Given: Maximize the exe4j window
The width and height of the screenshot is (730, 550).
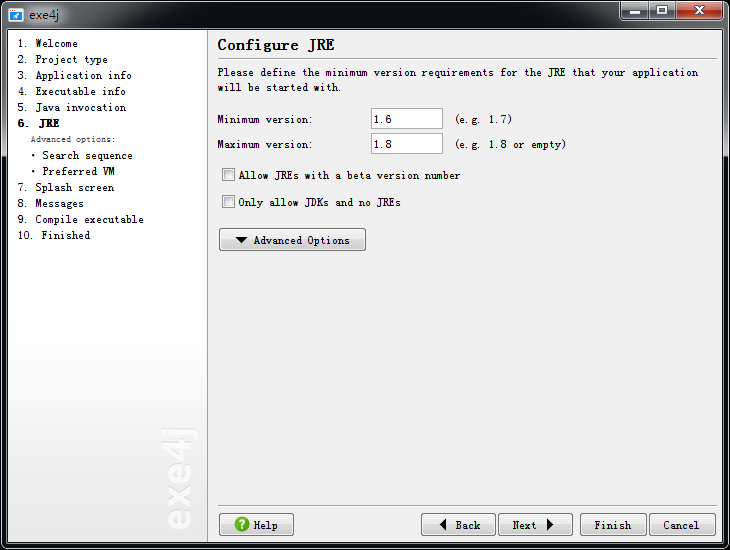Looking at the screenshot, I should 662,11.
